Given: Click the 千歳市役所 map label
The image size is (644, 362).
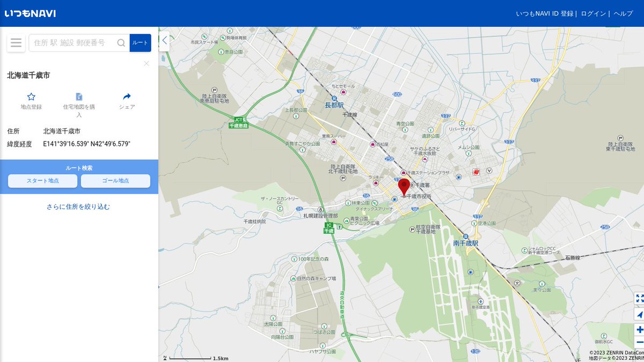Looking at the screenshot, I should tap(419, 196).
